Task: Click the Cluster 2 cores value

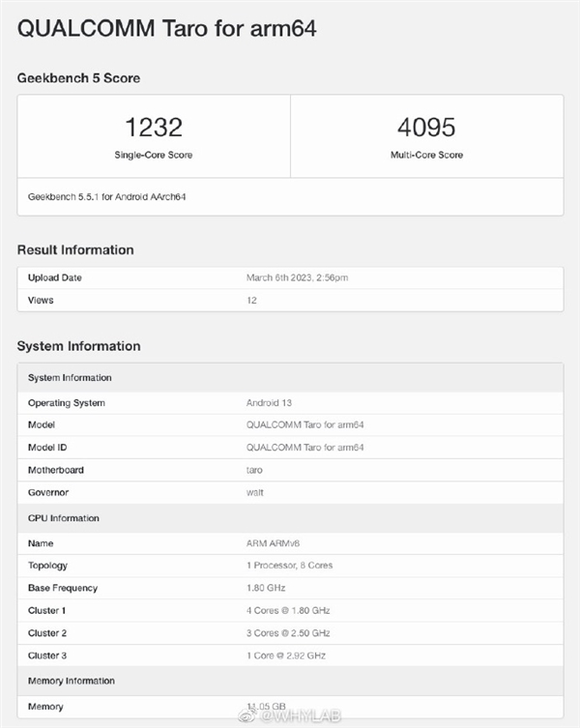Action: (x=288, y=633)
